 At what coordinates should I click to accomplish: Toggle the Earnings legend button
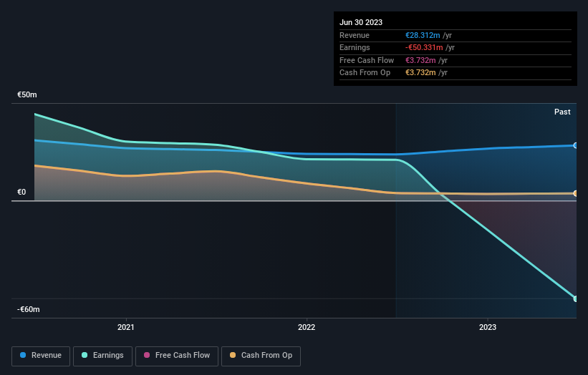(x=102, y=356)
